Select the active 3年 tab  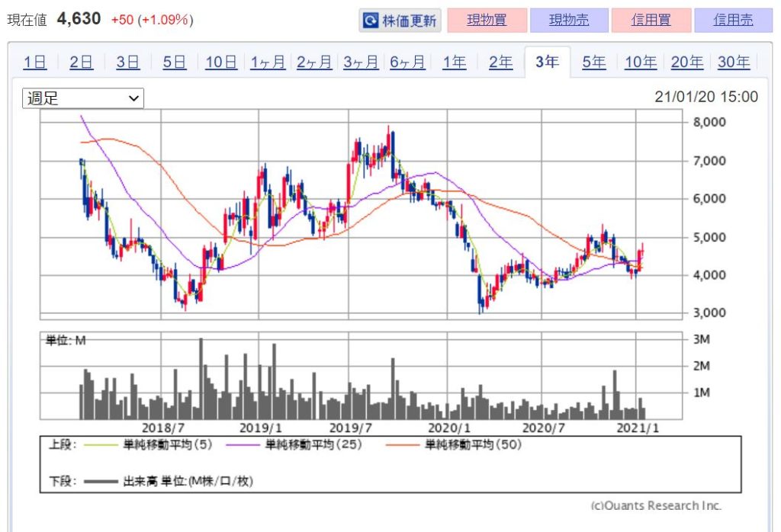[x=547, y=62]
